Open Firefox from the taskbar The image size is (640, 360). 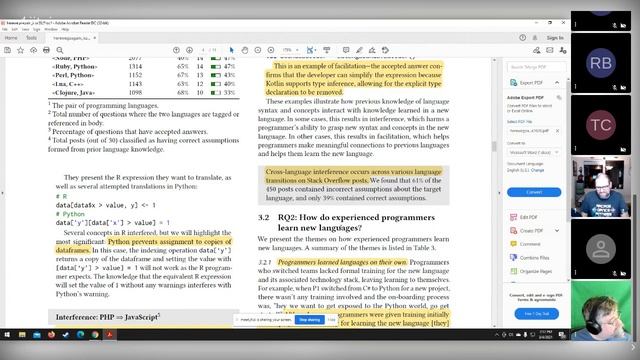point(51,335)
